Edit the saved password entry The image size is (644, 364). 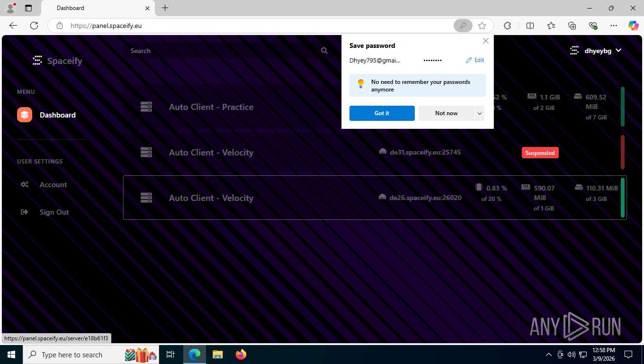[x=475, y=60]
